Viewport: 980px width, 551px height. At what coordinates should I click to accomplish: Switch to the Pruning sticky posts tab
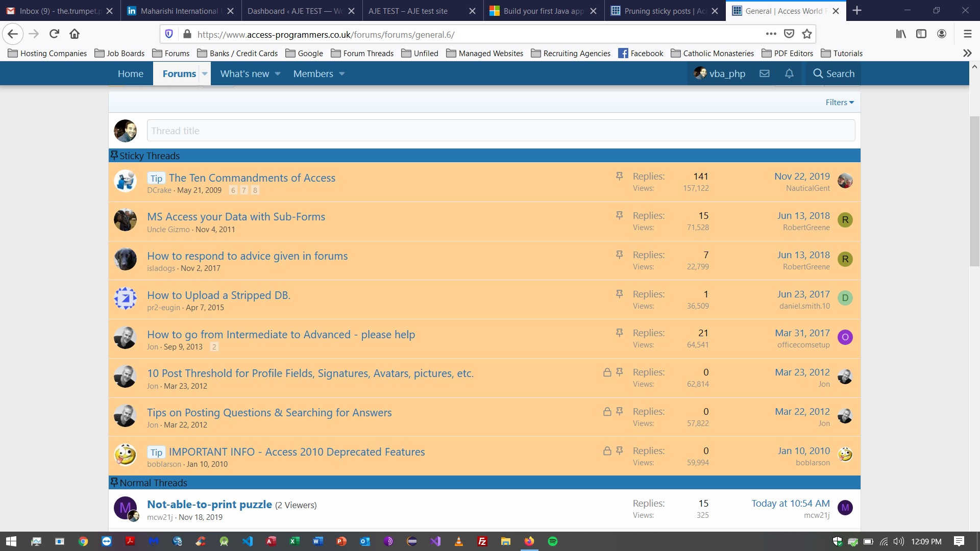pyautogui.click(x=658, y=10)
